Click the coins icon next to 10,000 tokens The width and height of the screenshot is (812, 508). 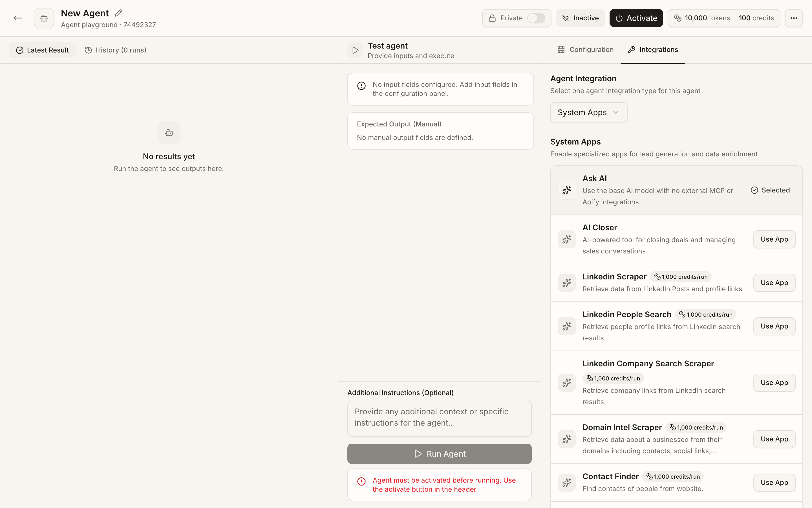678,18
